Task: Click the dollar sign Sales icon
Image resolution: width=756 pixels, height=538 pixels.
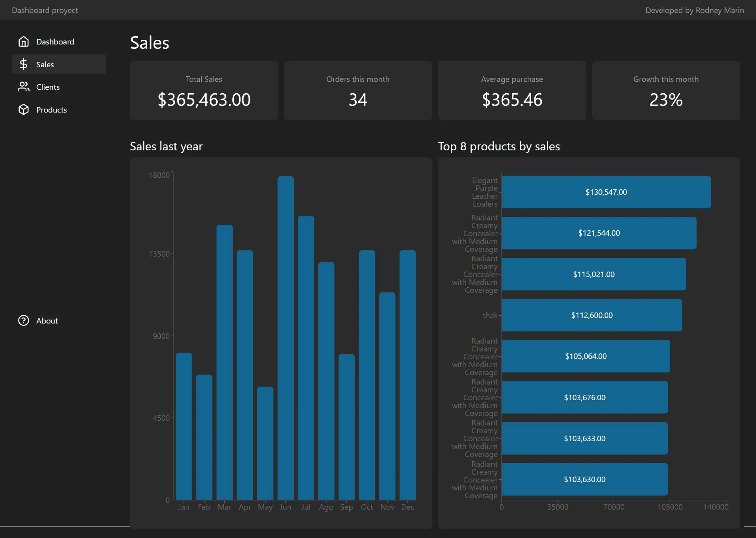Action: click(24, 64)
